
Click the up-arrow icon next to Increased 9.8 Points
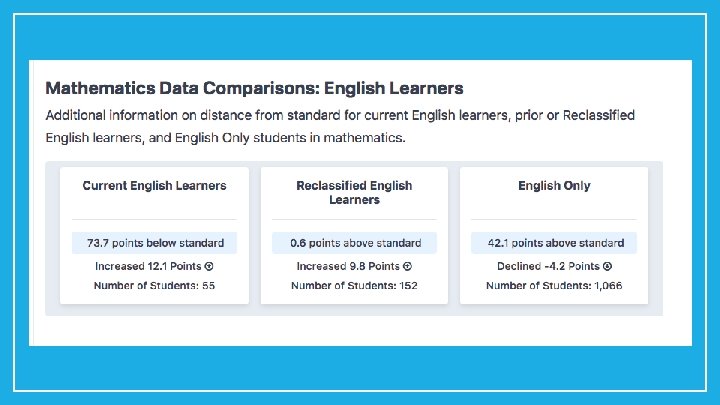[x=407, y=266]
